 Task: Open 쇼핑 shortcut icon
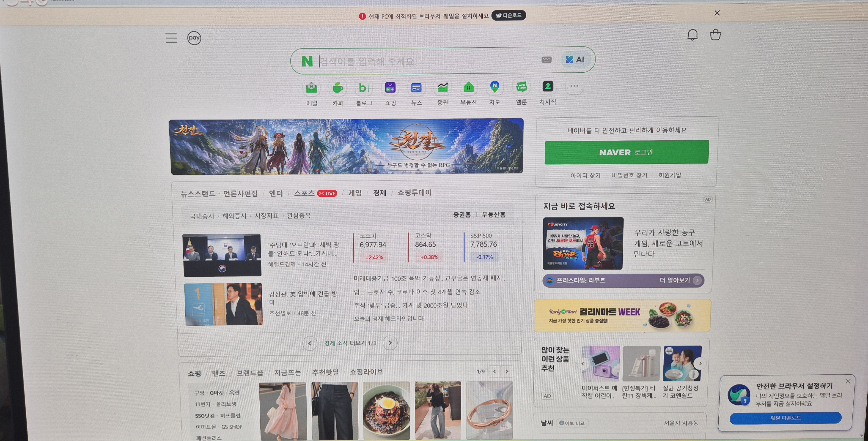pyautogui.click(x=390, y=88)
